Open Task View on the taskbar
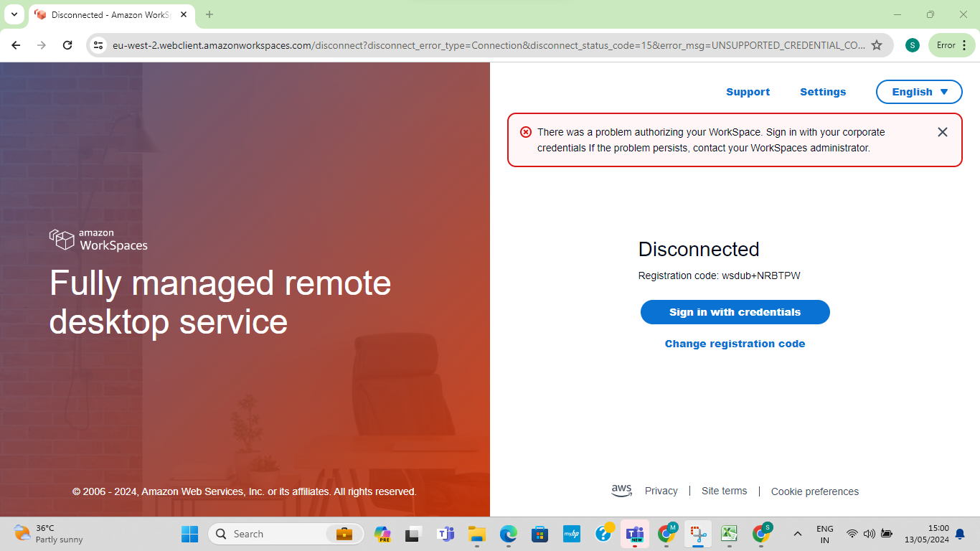Viewport: 980px width, 551px height. [413, 534]
